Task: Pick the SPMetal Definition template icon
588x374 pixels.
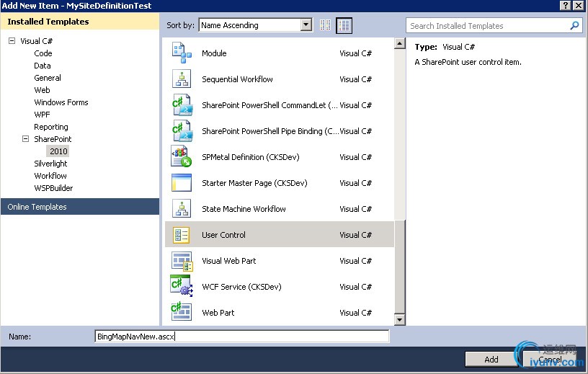Action: click(x=182, y=156)
